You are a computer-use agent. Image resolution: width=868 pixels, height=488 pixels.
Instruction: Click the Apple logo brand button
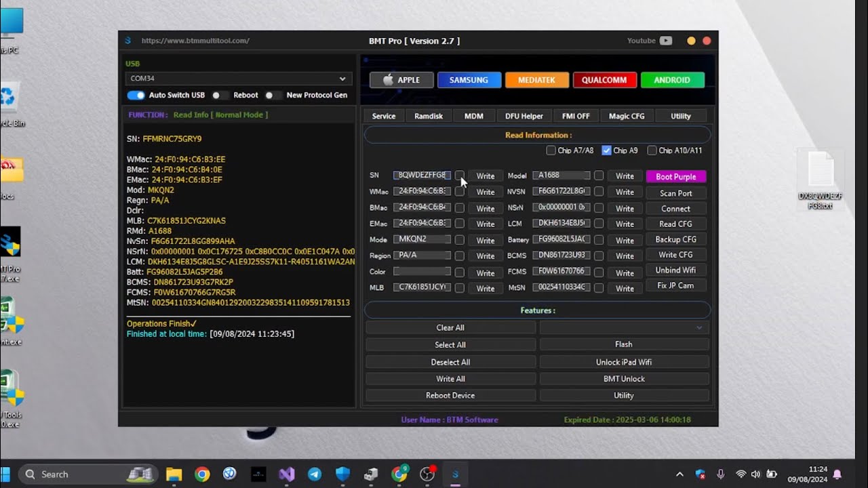point(401,80)
